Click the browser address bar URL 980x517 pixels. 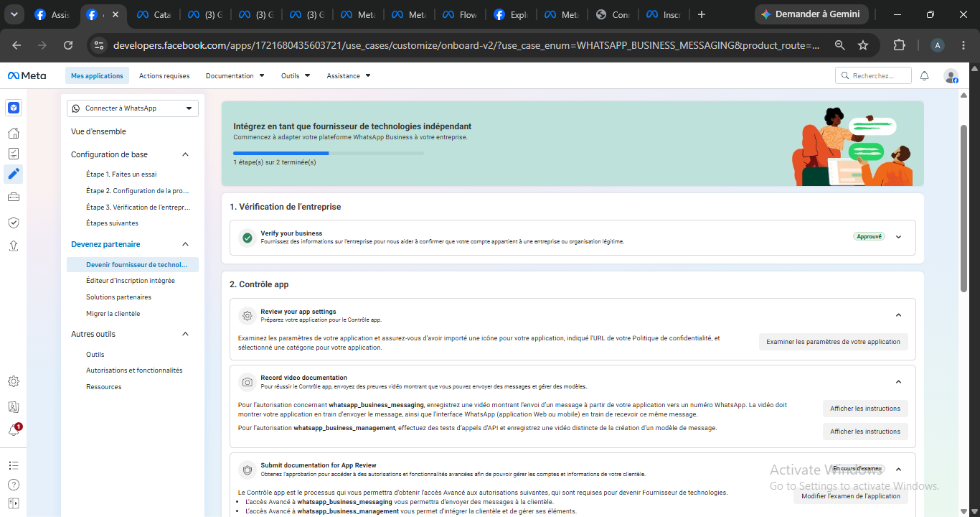(466, 45)
